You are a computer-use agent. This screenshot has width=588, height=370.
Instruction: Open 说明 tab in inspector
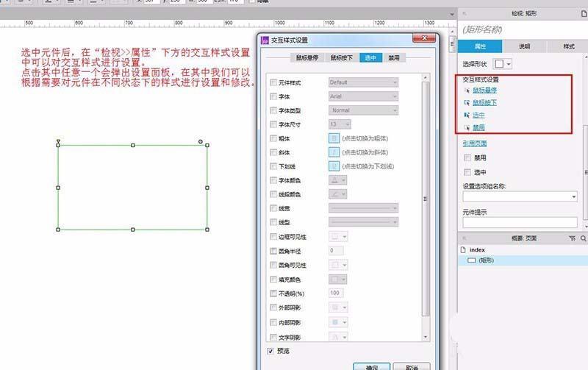pyautogui.click(x=524, y=46)
